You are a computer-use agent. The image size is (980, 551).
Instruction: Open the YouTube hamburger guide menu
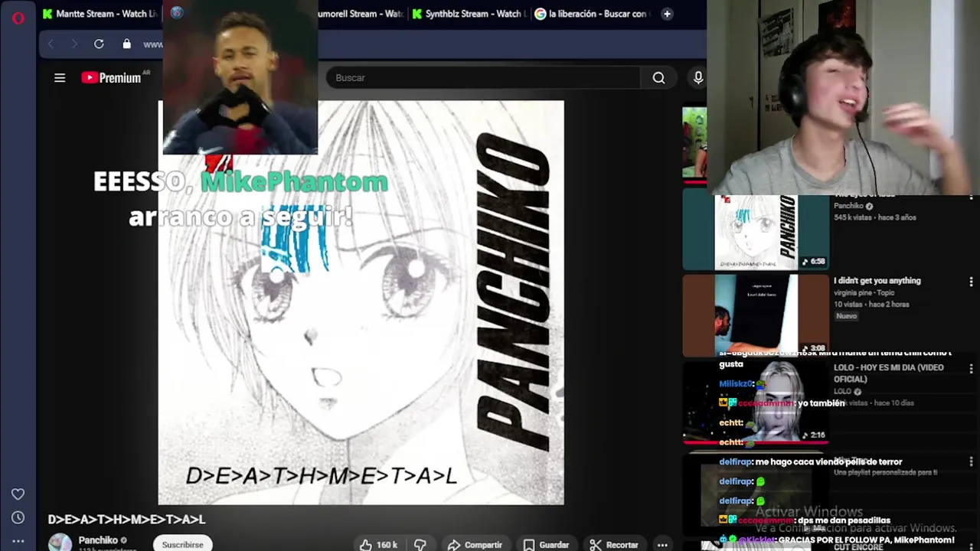tap(60, 77)
